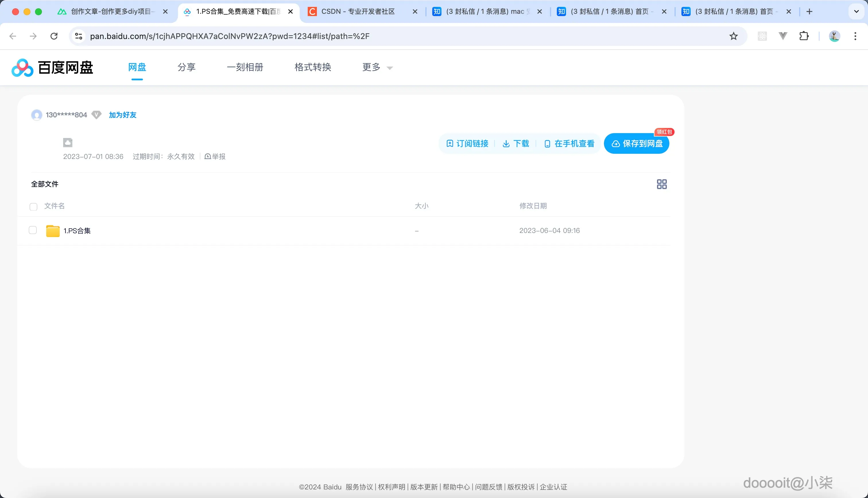Switch to grid view layout
868x498 pixels.
point(661,184)
